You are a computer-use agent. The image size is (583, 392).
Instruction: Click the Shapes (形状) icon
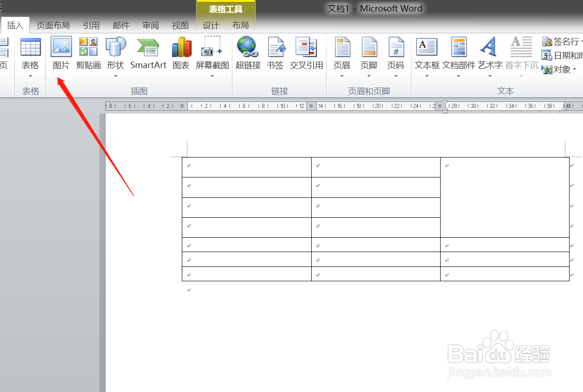click(x=115, y=47)
